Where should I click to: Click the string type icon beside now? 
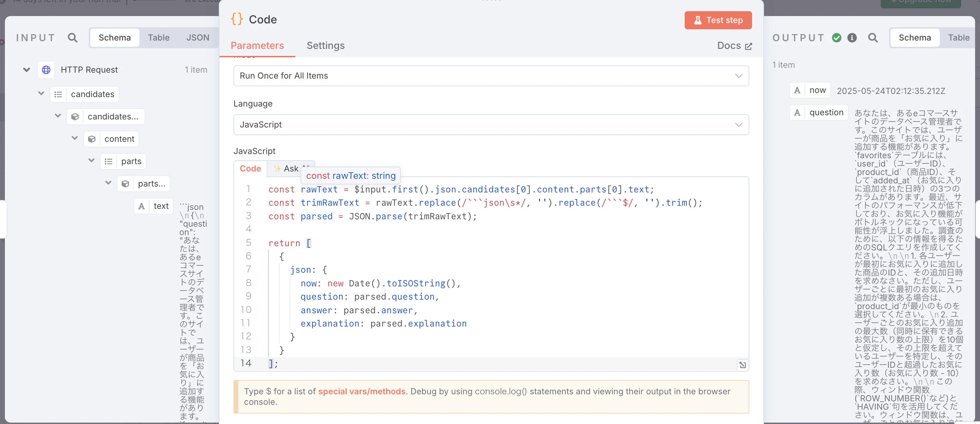(797, 90)
